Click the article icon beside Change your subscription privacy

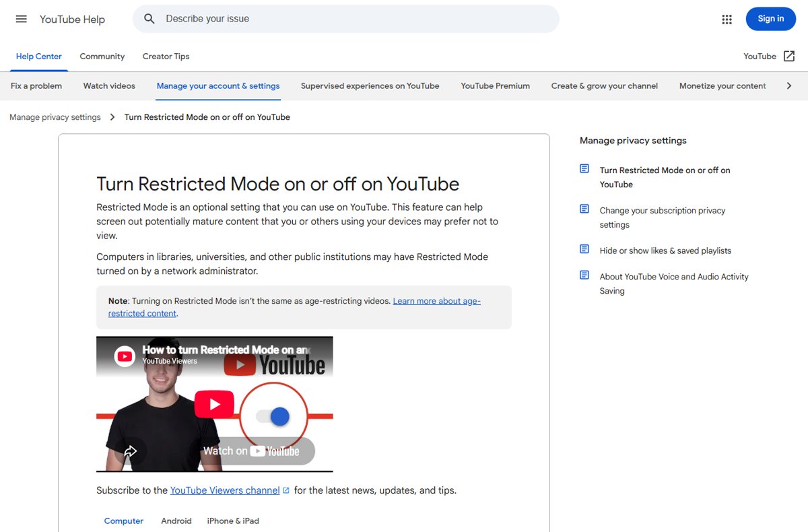pos(584,209)
